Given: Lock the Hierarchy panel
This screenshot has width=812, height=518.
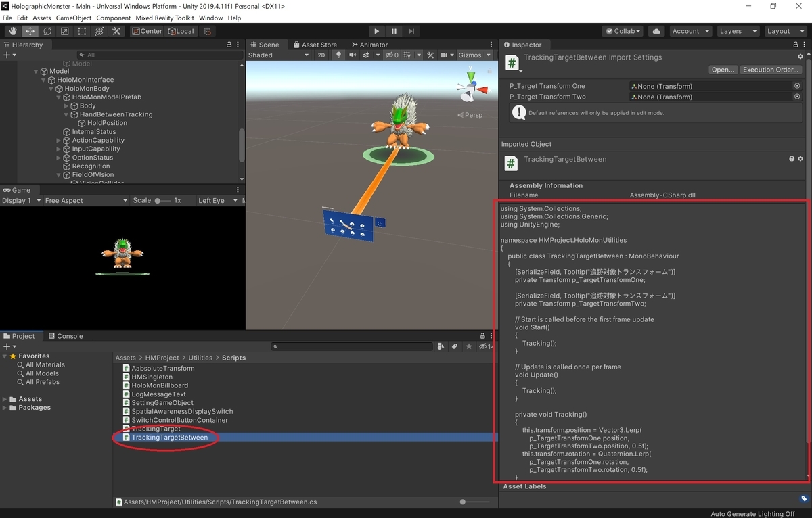Looking at the screenshot, I should [229, 45].
